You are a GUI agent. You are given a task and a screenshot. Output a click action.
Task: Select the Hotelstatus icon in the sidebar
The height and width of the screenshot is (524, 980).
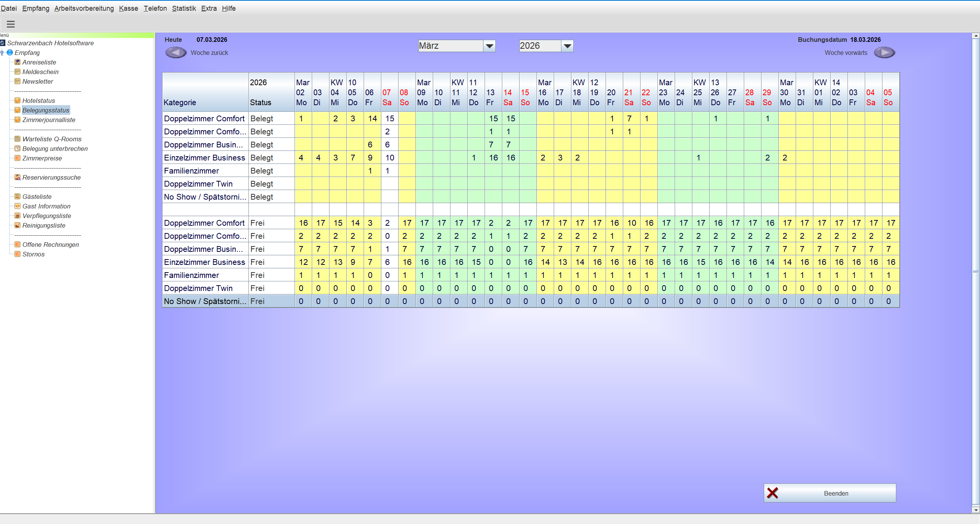pos(18,100)
